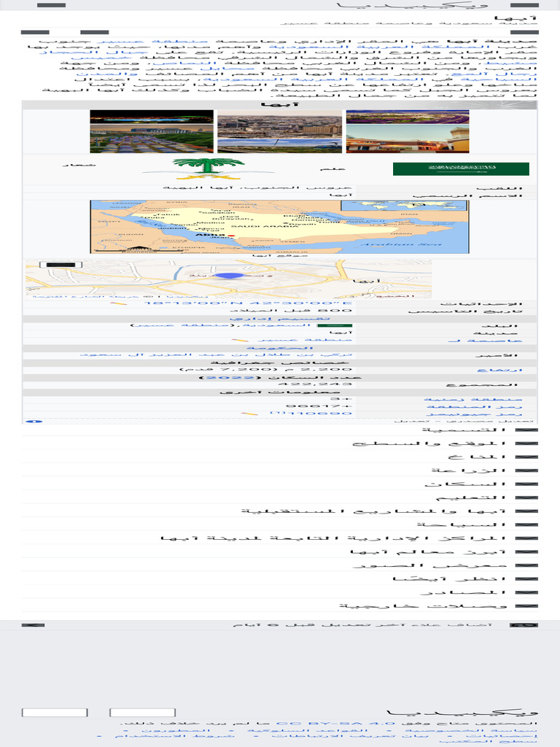
Task: Click the edit pencil icon below the title
Action: [x=35, y=32]
